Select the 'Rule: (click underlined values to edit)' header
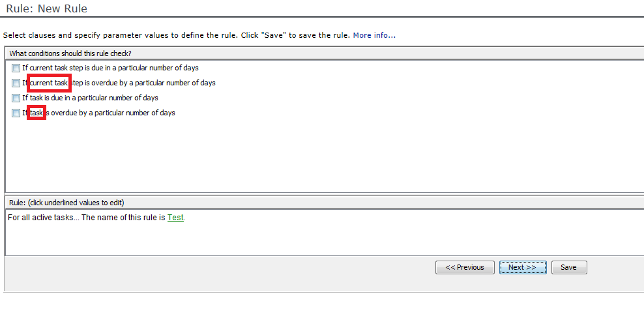 point(66,203)
